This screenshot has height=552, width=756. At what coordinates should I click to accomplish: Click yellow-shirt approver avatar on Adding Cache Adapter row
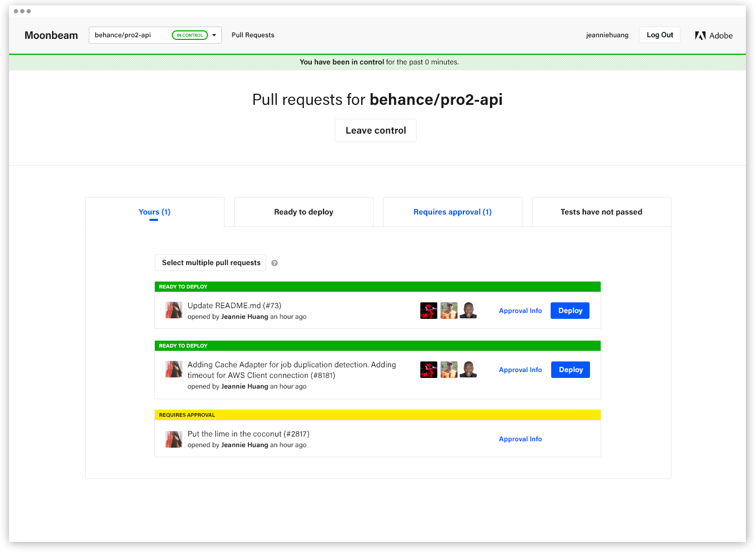click(x=449, y=369)
